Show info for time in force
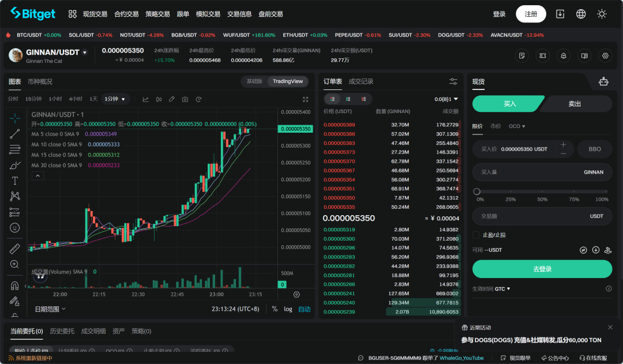This screenshot has height=364, width=623. point(609,289)
